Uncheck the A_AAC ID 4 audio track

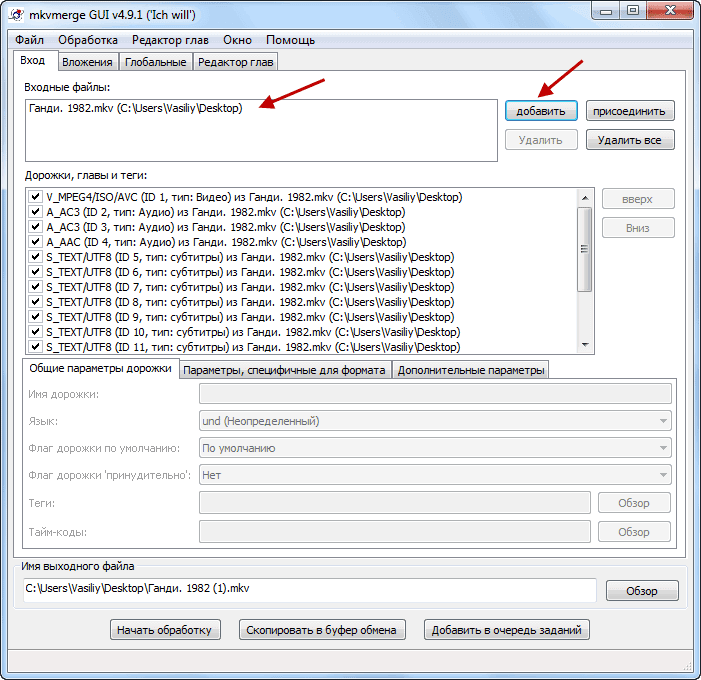(x=35, y=242)
